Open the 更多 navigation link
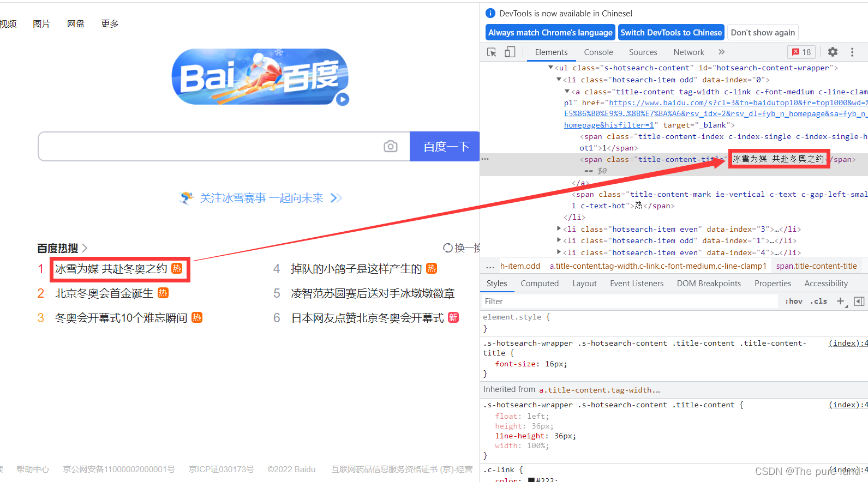The image size is (868, 482). pyautogui.click(x=110, y=23)
